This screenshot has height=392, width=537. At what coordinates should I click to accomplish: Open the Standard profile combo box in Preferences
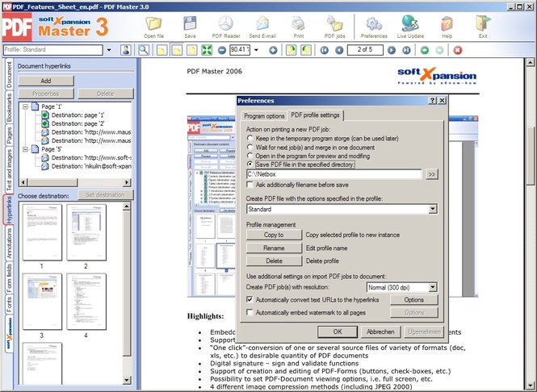[x=342, y=209]
